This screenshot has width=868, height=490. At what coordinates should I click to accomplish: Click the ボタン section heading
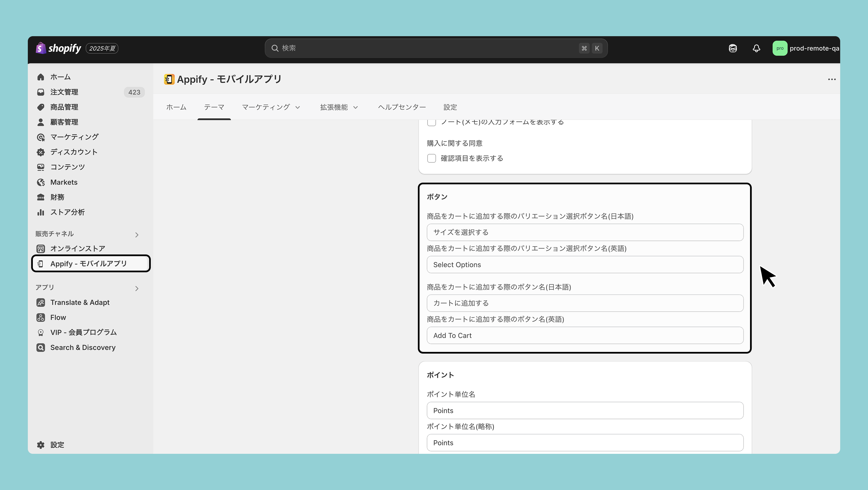[437, 197]
